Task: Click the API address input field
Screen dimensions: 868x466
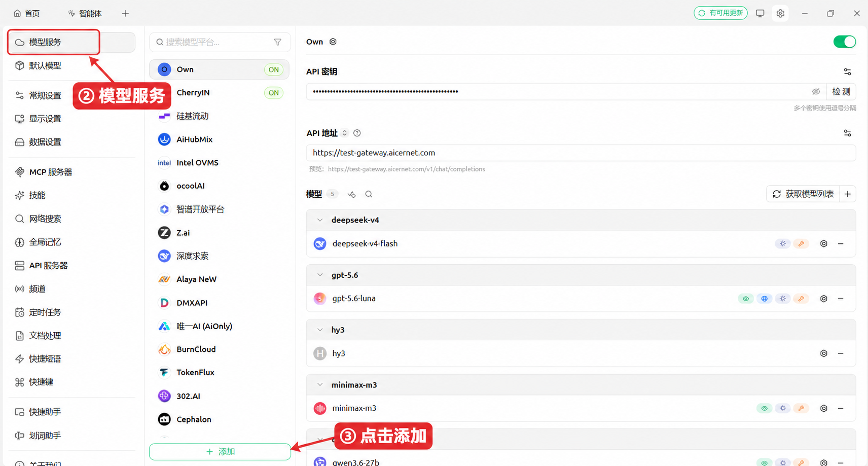Action: 581,153
